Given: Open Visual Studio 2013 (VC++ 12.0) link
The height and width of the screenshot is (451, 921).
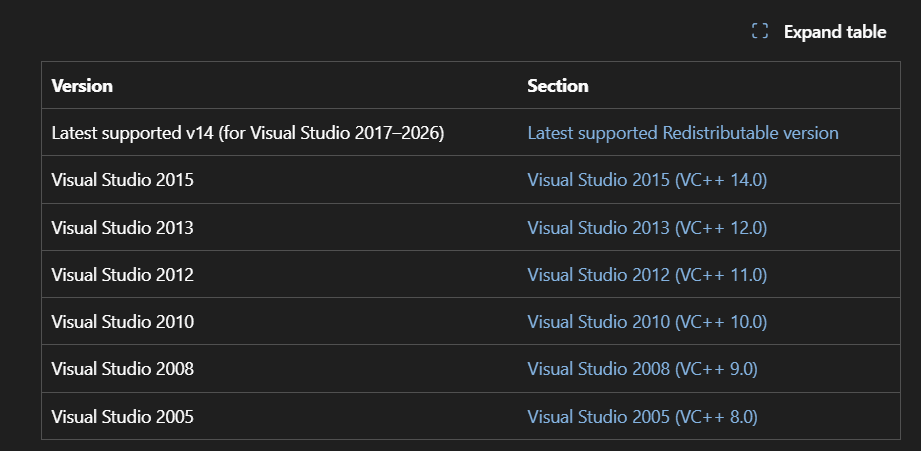Looking at the screenshot, I should click(647, 227).
